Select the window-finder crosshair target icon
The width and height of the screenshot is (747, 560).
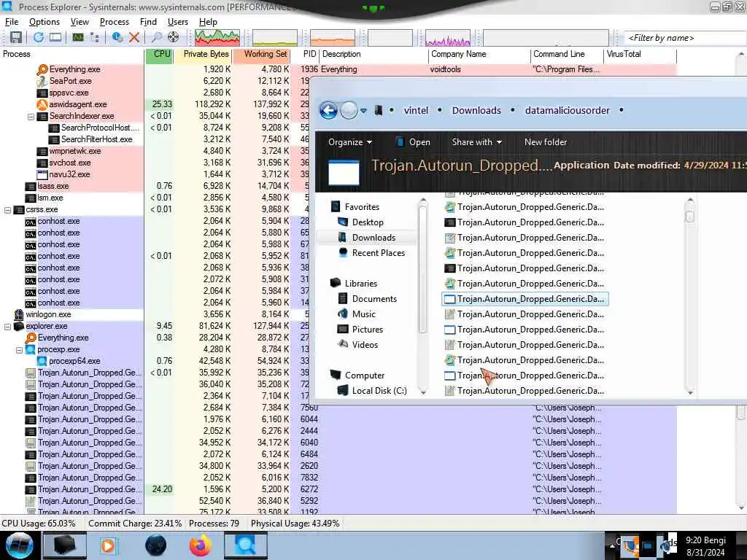[174, 38]
